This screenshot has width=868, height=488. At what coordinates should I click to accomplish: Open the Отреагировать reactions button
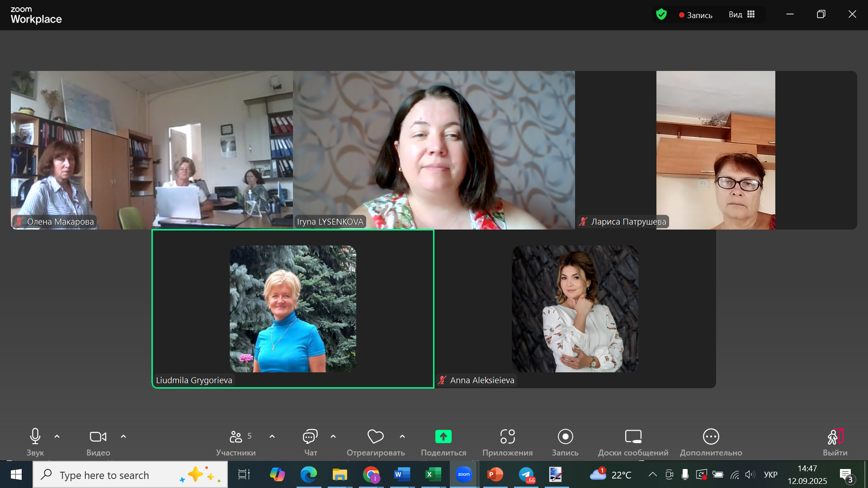tap(375, 437)
